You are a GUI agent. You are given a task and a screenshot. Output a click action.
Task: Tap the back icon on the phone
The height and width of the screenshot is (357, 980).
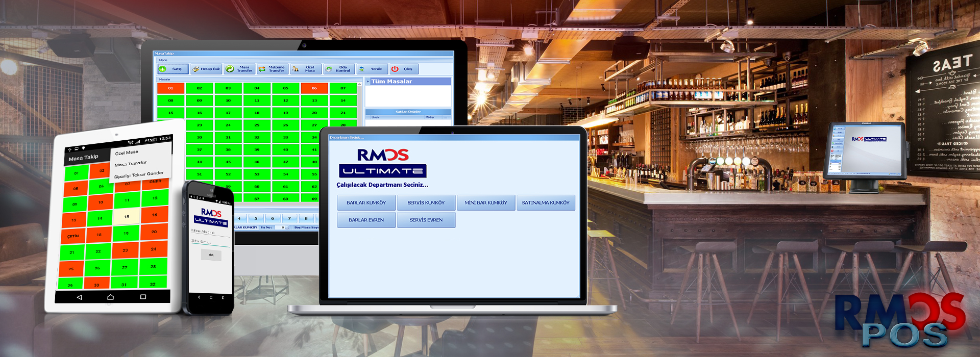199,297
